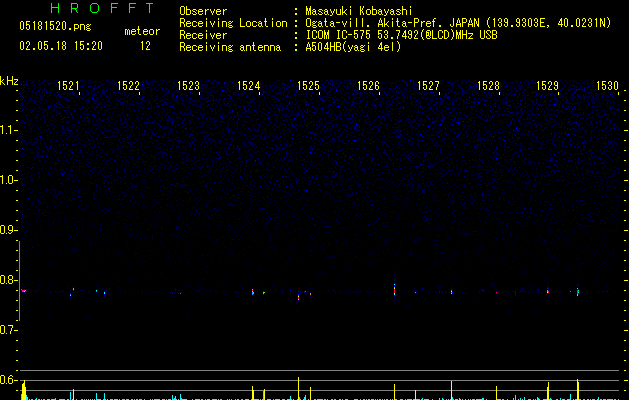Click the 1.0 frequency axis label
This screenshot has width=629, height=400.
click(8, 180)
